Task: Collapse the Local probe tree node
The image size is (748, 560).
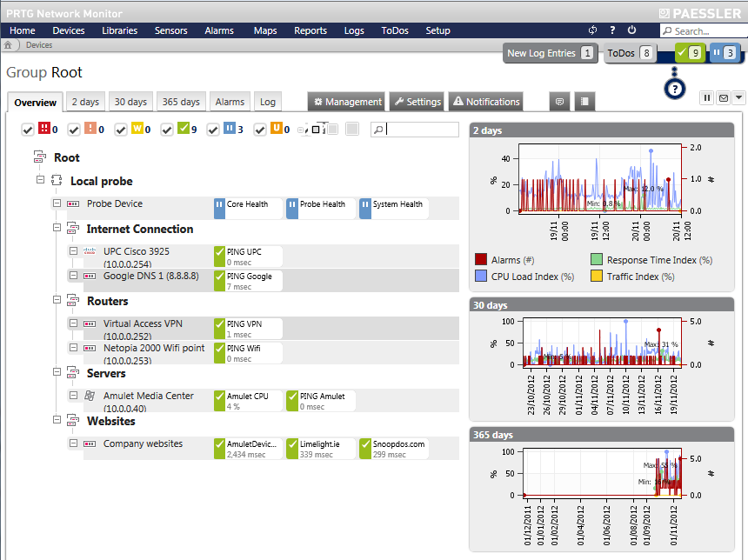Action: [x=41, y=180]
